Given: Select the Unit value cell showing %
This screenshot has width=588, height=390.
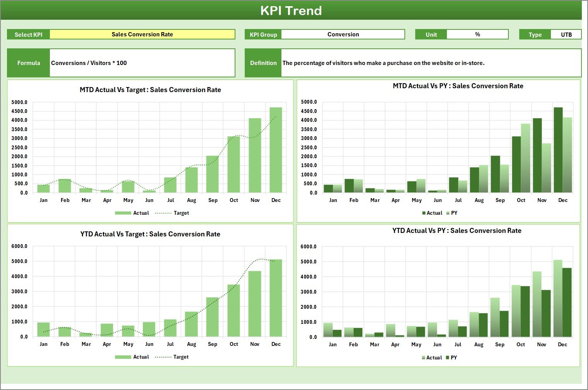Looking at the screenshot, I should tap(477, 34).
